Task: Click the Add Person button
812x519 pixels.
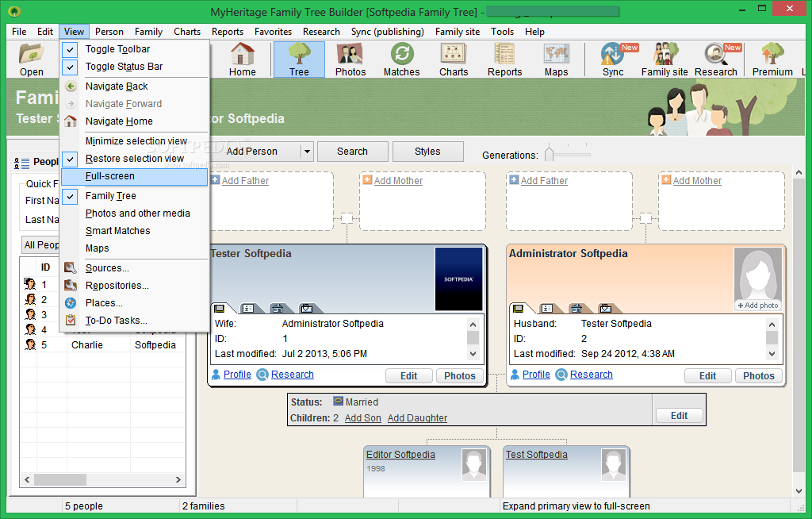Action: [251, 152]
